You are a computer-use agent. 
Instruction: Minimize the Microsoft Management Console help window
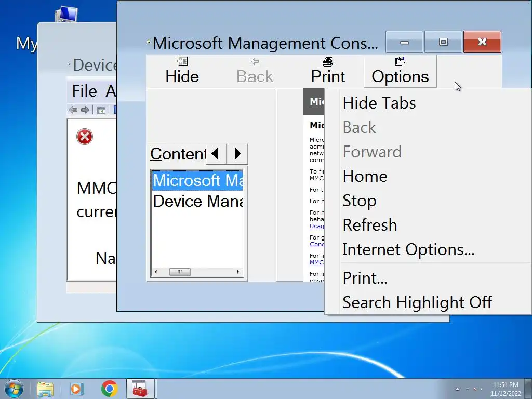click(x=404, y=42)
